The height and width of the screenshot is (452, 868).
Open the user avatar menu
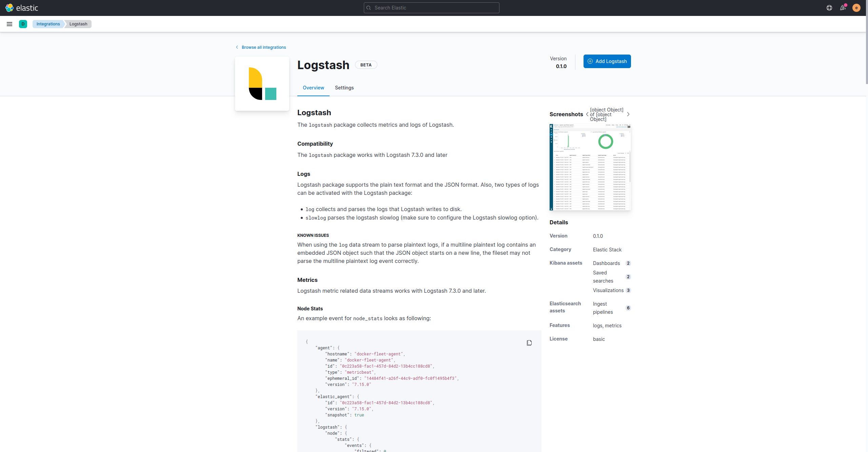856,8
